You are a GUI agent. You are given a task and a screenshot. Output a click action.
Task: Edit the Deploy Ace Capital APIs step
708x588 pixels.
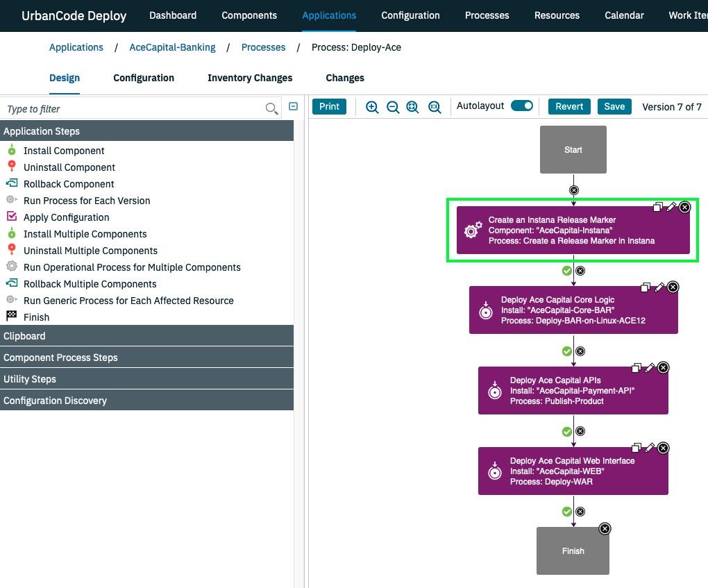tap(650, 368)
